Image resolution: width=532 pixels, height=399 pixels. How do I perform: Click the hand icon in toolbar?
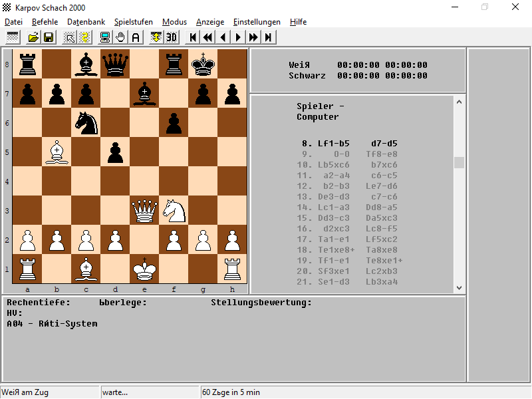(120, 37)
